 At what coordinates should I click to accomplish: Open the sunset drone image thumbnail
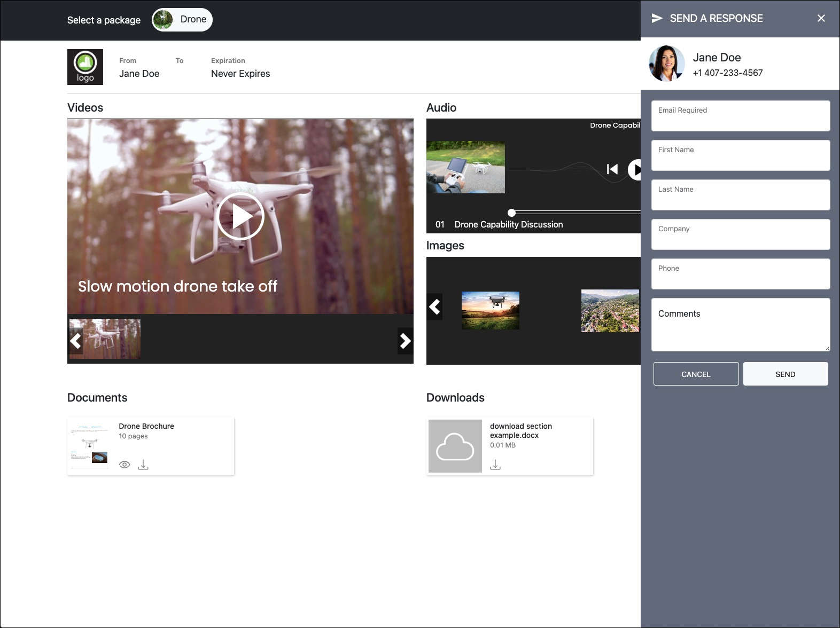490,310
